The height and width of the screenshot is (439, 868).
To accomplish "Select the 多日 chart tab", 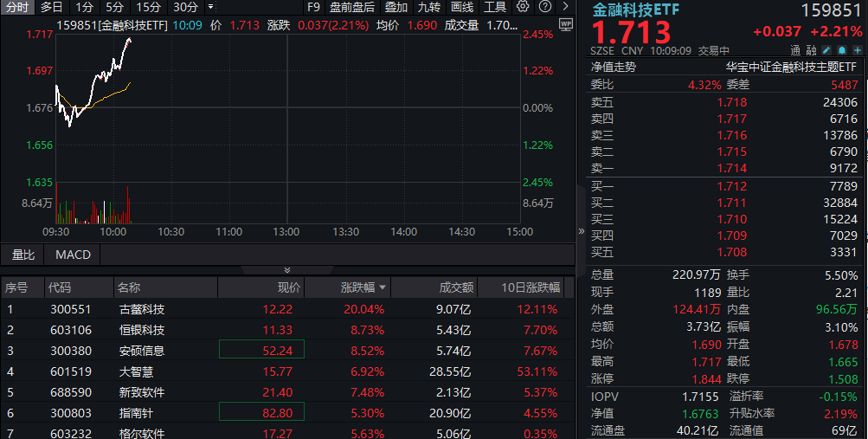I will tap(51, 7).
